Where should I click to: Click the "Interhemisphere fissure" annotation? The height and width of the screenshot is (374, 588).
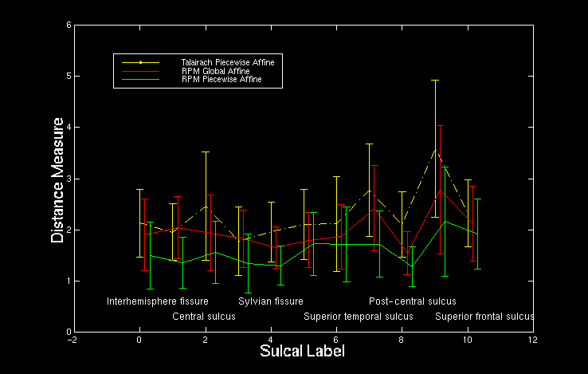click(x=158, y=301)
